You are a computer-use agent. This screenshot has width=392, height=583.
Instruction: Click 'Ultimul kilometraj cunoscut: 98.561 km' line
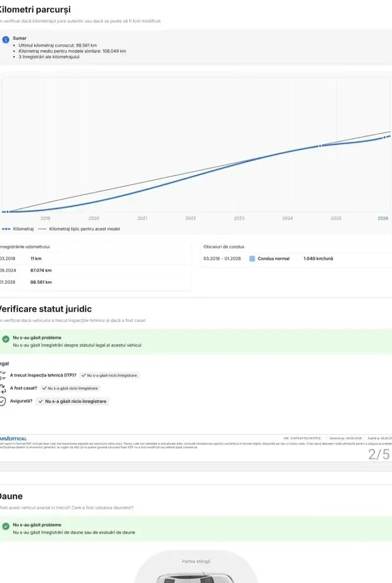tap(58, 46)
